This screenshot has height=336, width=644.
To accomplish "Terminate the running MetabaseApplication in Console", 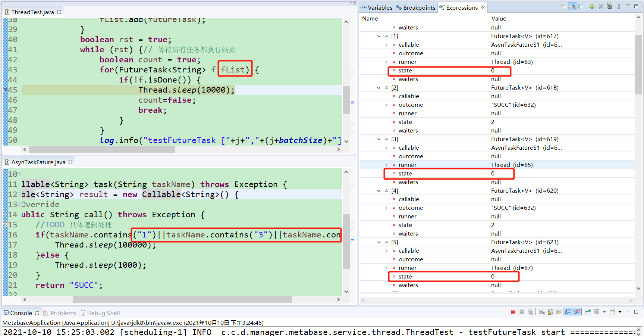I will [513, 312].
